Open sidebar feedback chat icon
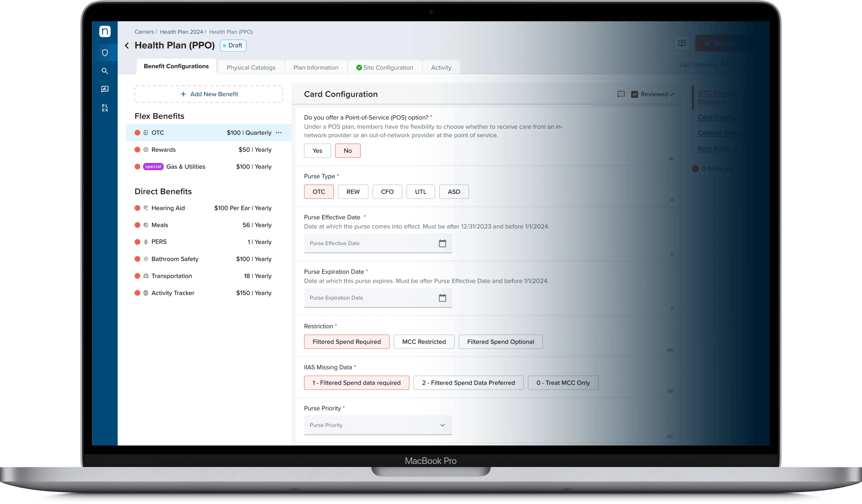Image resolution: width=862 pixels, height=504 pixels. [105, 89]
